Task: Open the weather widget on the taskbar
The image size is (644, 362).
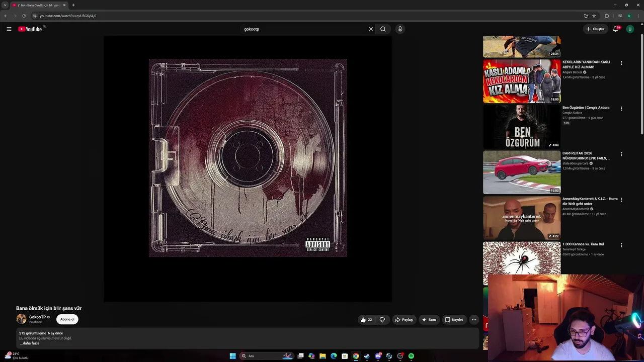Action: pyautogui.click(x=16, y=356)
